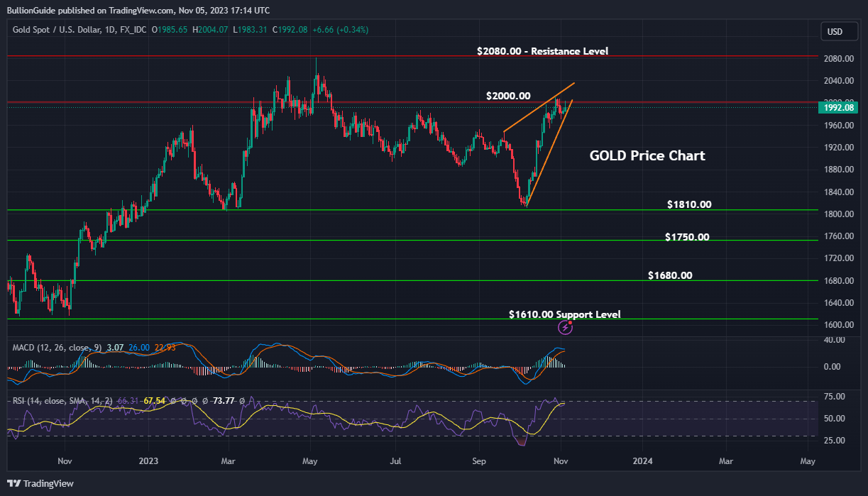
Task: Click the '$1750.00' level label
Action: click(x=687, y=237)
